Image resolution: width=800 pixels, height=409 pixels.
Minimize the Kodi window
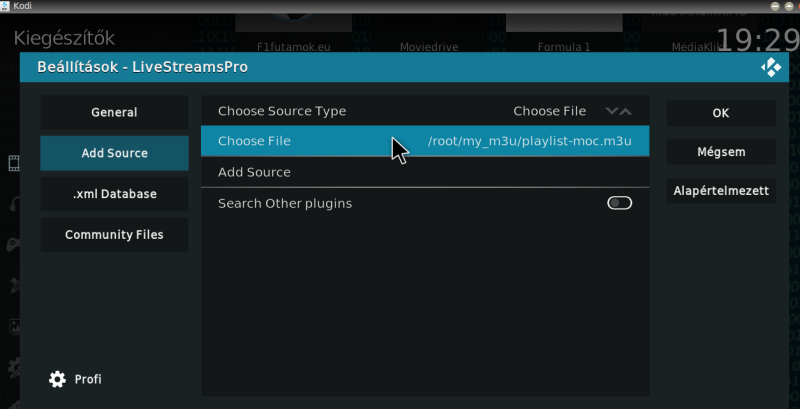775,6
